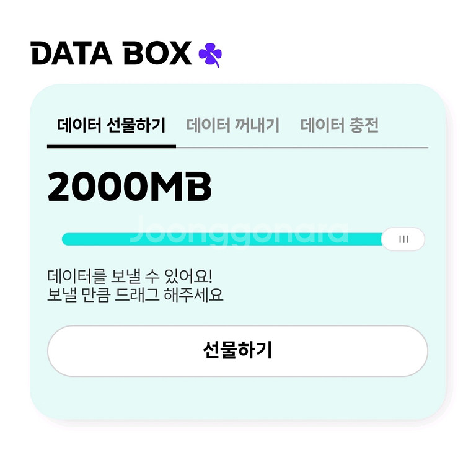This screenshot has width=476, height=465.
Task: Click the three-line grip on the slider handle
Action: point(403,239)
